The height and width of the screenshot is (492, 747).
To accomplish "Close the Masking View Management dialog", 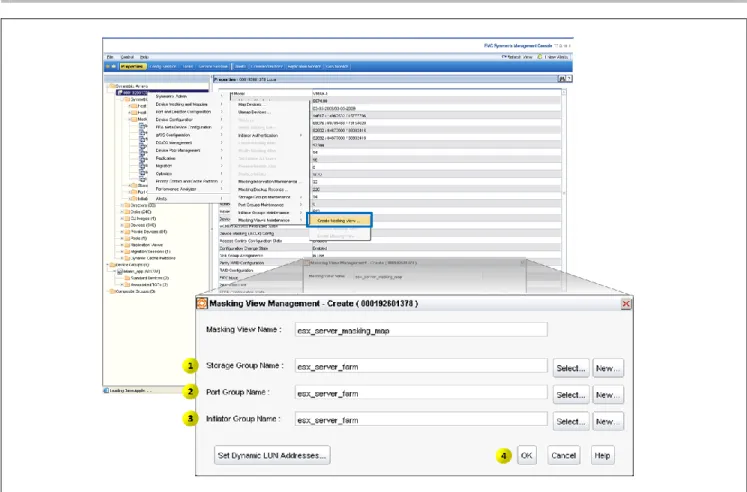I will click(626, 304).
